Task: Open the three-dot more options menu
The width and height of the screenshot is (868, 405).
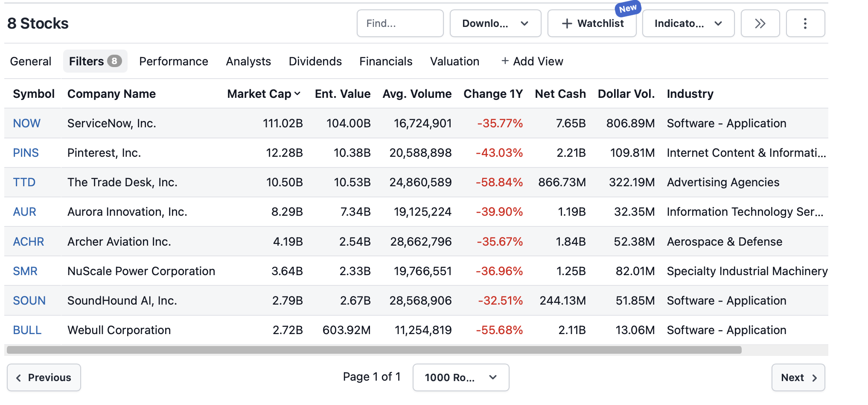Action: pos(805,23)
